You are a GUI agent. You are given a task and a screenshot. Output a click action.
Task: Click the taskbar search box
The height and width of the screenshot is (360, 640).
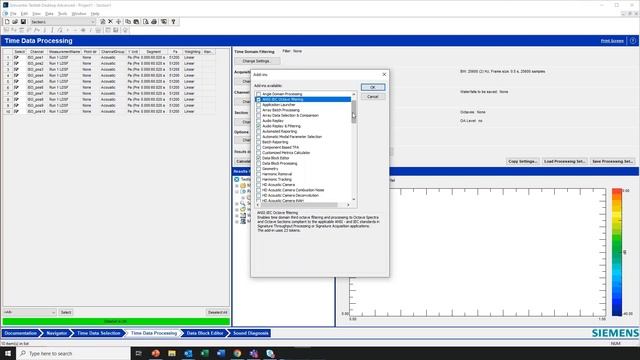73,353
